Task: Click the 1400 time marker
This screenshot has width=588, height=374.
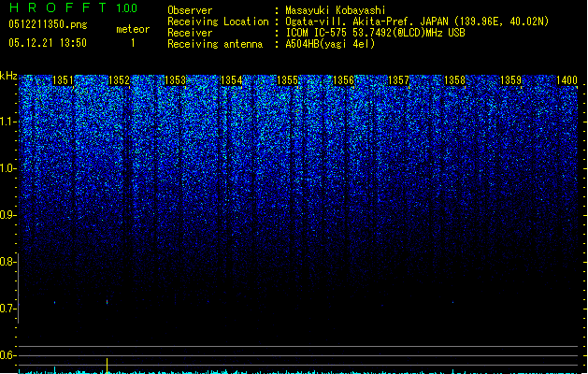Action: click(566, 80)
